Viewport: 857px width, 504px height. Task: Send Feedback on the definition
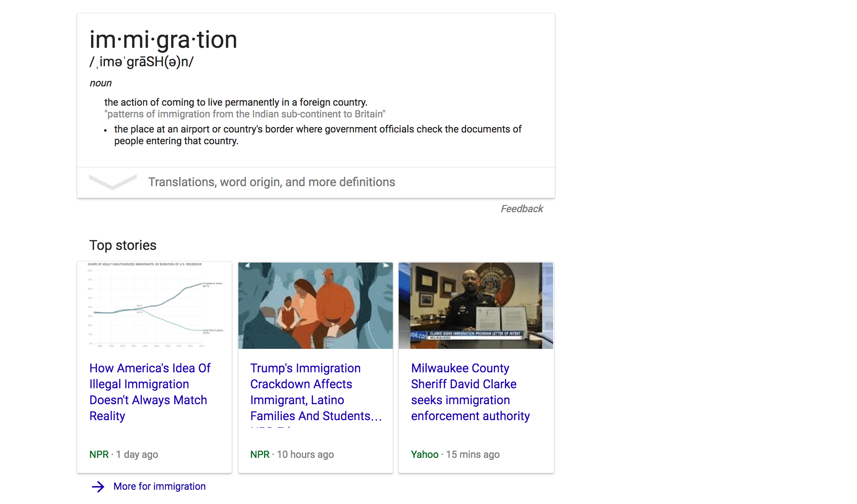pyautogui.click(x=522, y=209)
